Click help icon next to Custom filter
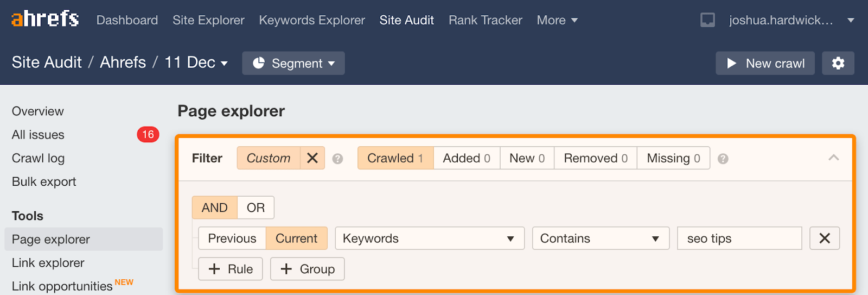 [337, 159]
